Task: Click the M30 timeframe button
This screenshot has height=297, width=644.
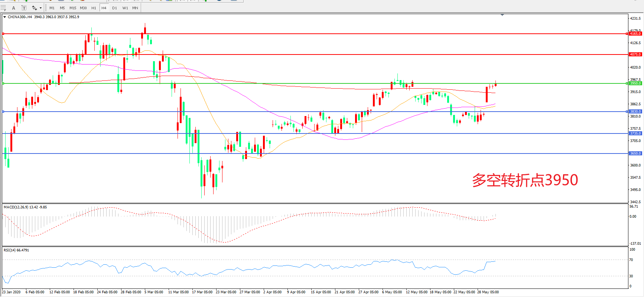Action: click(83, 8)
